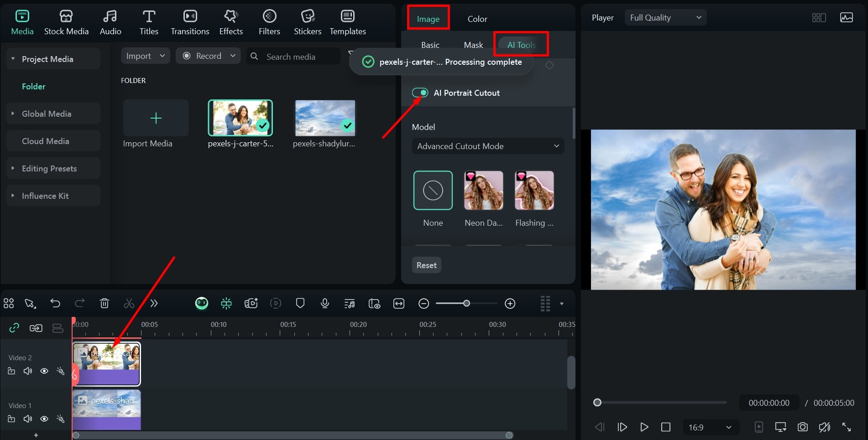Open the 16:9 aspect ratio dropdown
The height and width of the screenshot is (440, 868).
pos(710,427)
